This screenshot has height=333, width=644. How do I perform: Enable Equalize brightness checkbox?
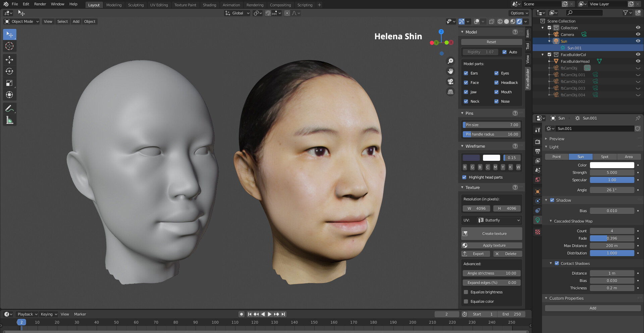(466, 292)
